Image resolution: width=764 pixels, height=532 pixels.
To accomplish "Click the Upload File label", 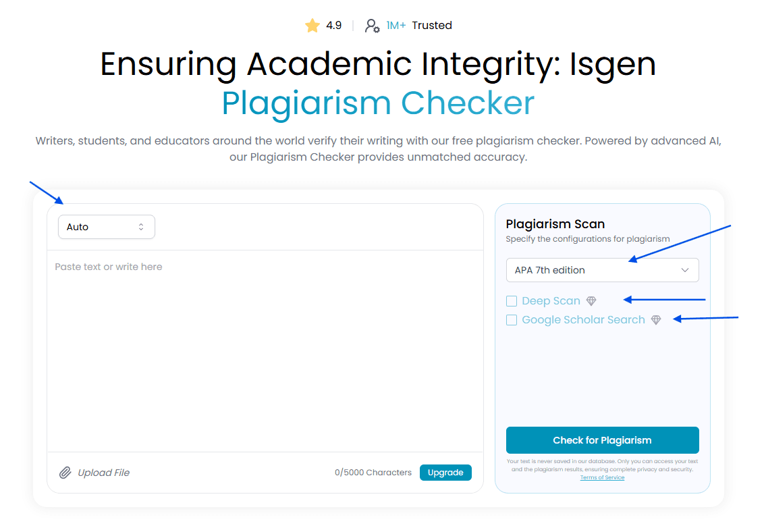I will (104, 473).
